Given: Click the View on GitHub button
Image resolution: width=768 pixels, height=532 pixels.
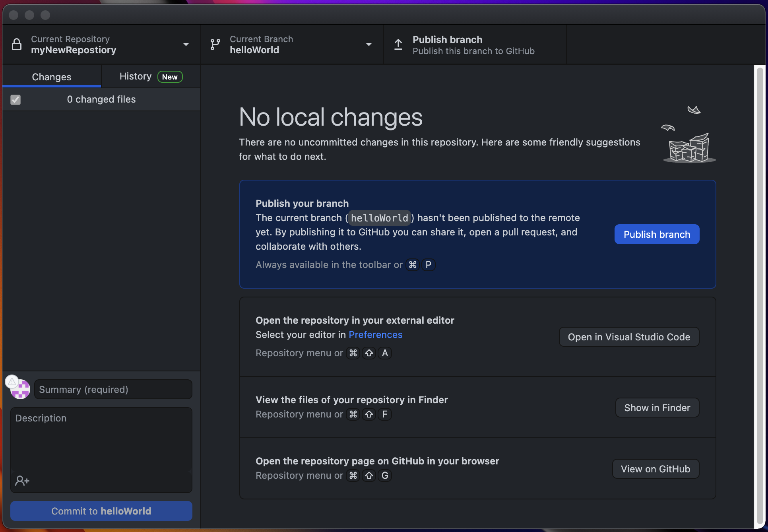Looking at the screenshot, I should (656, 469).
